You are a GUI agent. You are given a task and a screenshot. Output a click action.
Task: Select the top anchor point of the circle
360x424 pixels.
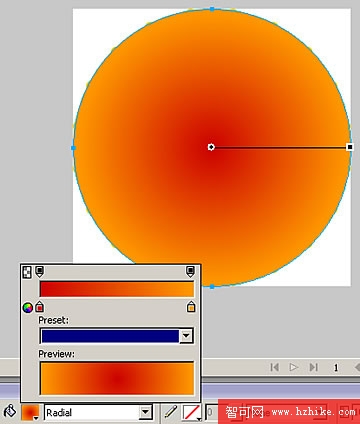pos(212,9)
